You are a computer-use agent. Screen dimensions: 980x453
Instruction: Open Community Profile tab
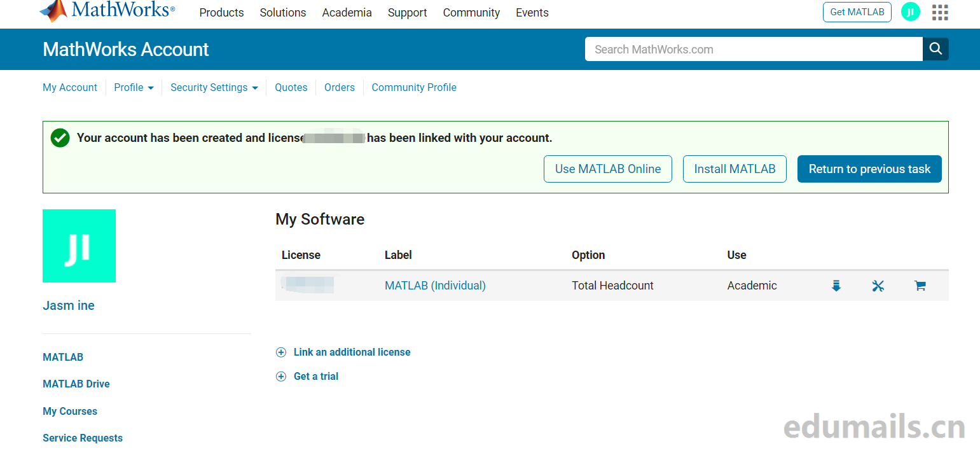pos(414,88)
